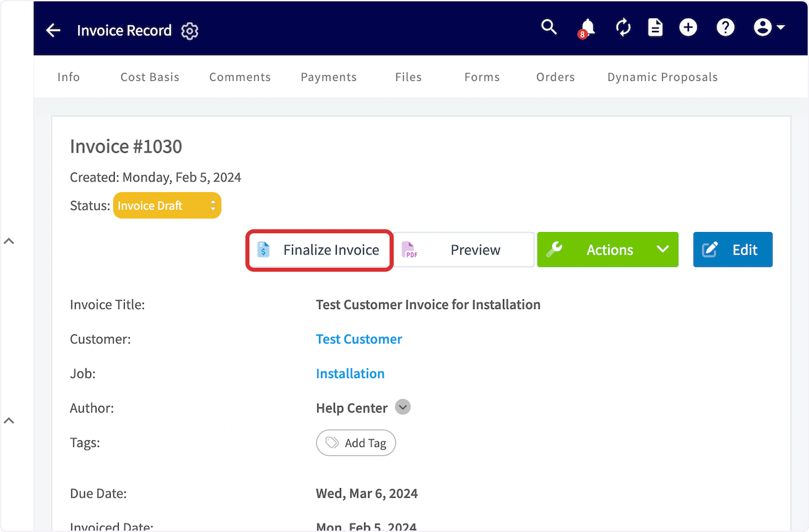Select the Invoice #1030 heading
This screenshot has height=532, width=809.
pyautogui.click(x=126, y=146)
